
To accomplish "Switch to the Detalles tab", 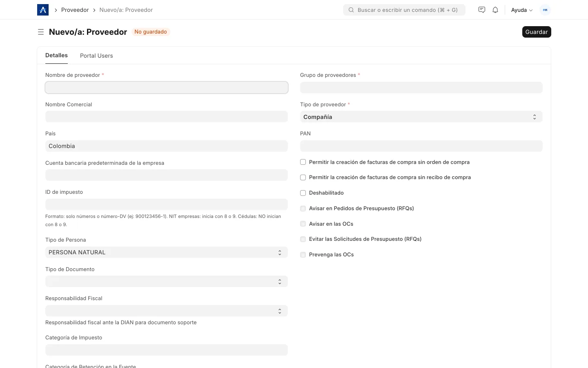I will 56,55.
